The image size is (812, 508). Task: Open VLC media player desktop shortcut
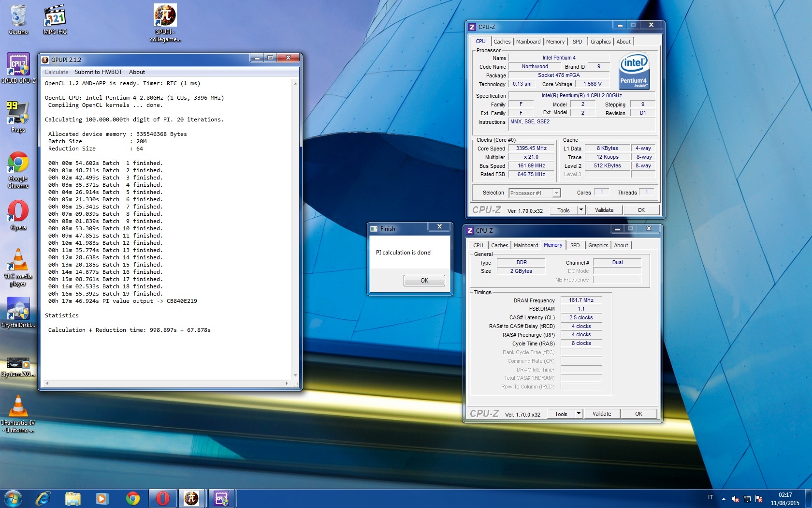click(18, 268)
